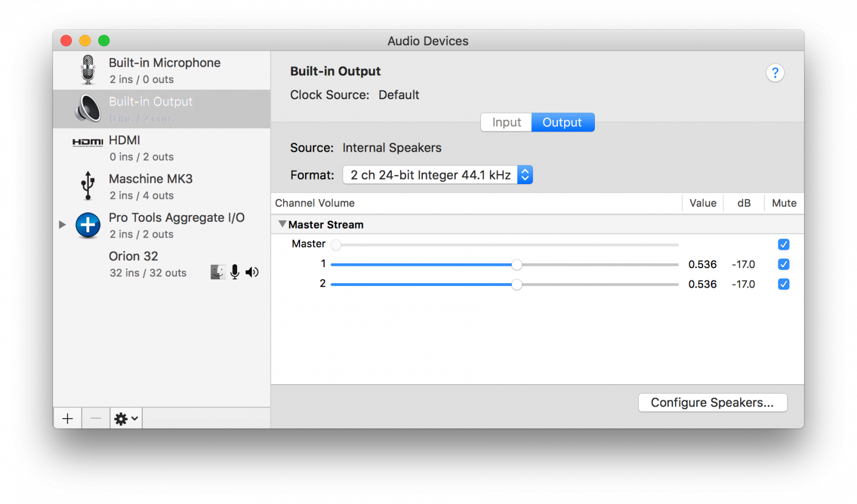Image resolution: width=857 pixels, height=504 pixels.
Task: Open the Format dropdown
Action: click(x=524, y=175)
